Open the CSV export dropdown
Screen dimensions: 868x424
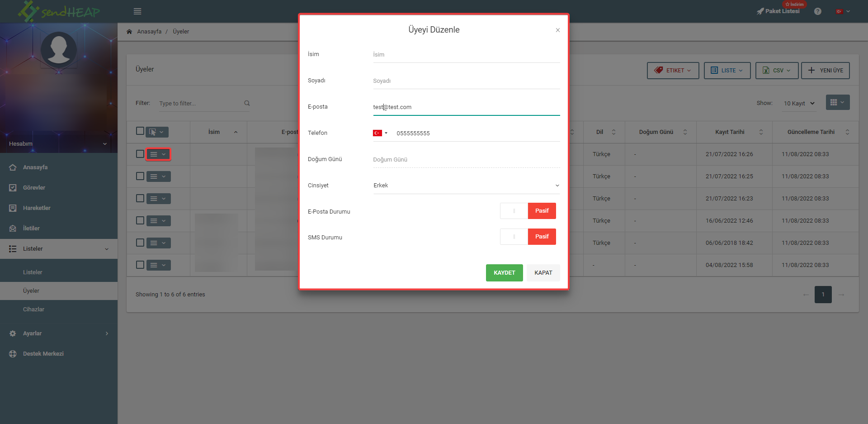777,71
